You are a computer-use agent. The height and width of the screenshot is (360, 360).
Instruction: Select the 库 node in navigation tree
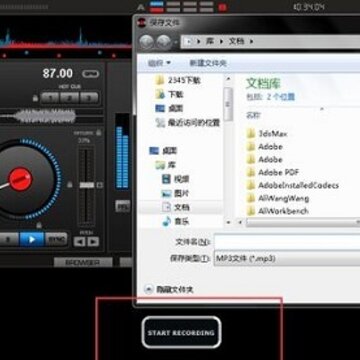(166, 165)
